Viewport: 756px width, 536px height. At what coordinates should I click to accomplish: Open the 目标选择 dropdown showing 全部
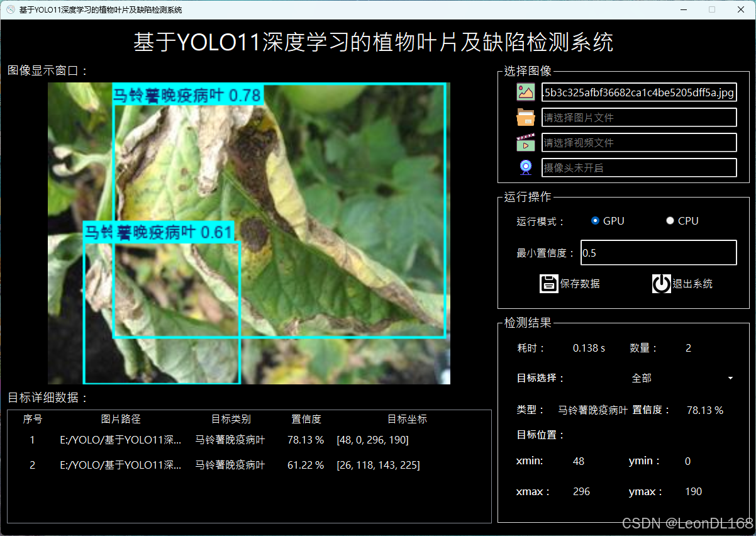click(682, 378)
